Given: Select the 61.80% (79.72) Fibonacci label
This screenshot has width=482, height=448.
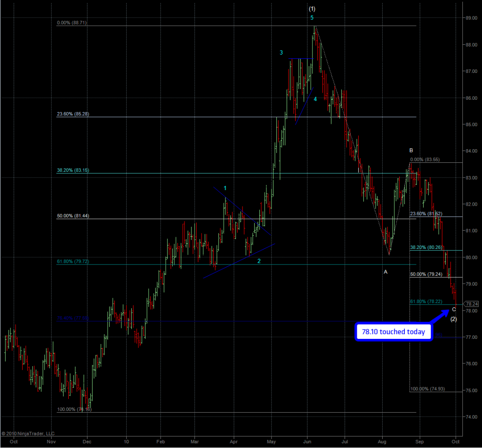Looking at the screenshot, I should pos(73,261).
